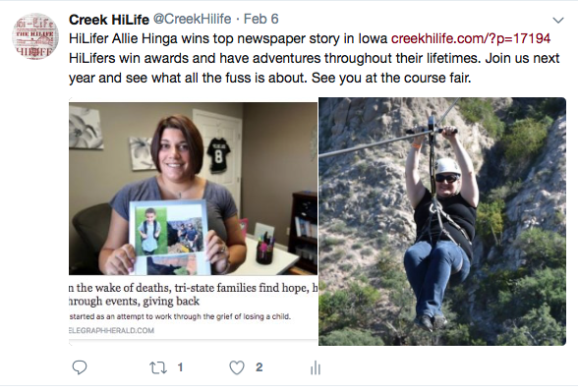Viewport: 578px width, 392px height.
Task: Open the Creek HiLife profile avatar
Action: (35, 36)
